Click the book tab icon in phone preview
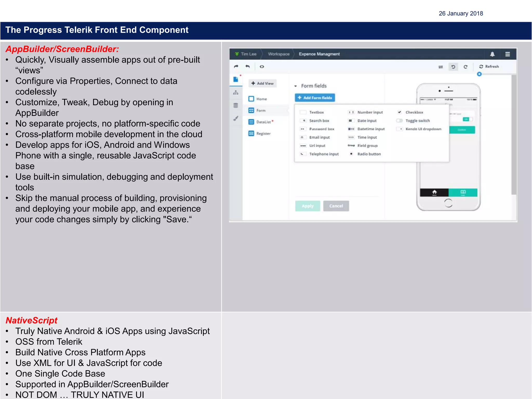Screen dimensions: 532x399 pos(463,192)
